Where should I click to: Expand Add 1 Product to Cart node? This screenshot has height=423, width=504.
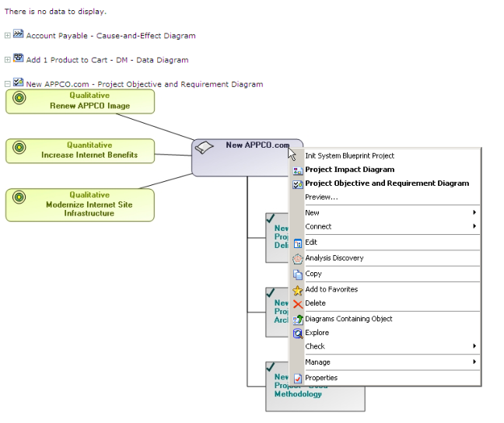click(x=8, y=60)
